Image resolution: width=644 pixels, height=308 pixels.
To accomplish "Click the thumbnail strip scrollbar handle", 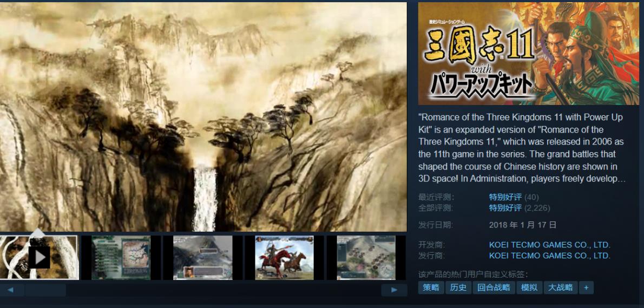I will [x=45, y=290].
